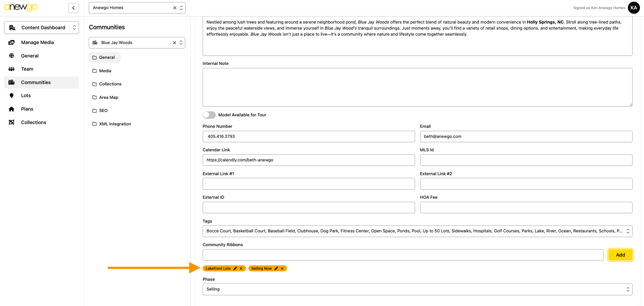The image size is (644, 306).
Task: Open Manage Media in sidebar
Action: point(37,42)
